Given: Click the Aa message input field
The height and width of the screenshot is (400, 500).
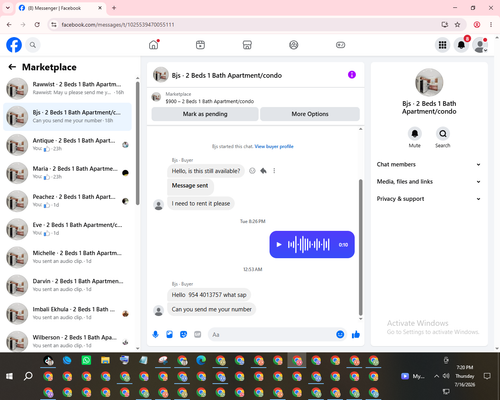Looking at the screenshot, I should pos(272,334).
